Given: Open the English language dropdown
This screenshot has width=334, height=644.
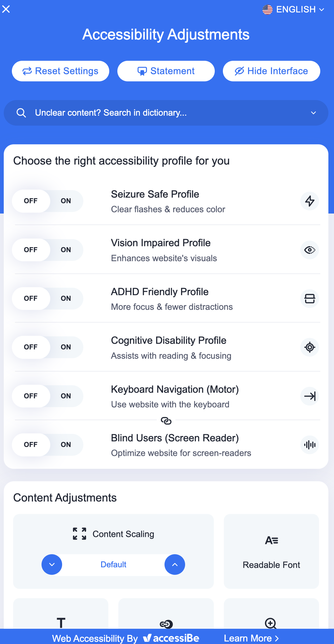Looking at the screenshot, I should pos(293,10).
